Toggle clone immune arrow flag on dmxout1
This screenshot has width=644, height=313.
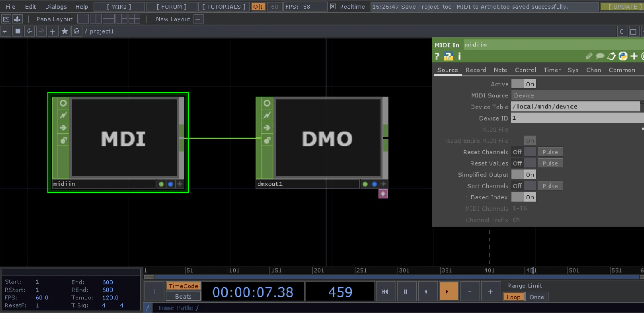[x=267, y=128]
